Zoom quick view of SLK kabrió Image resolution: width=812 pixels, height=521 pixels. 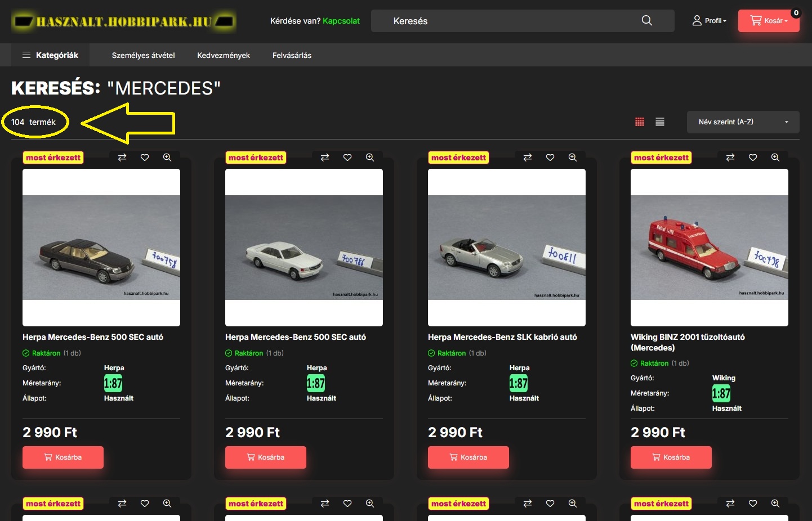573,158
